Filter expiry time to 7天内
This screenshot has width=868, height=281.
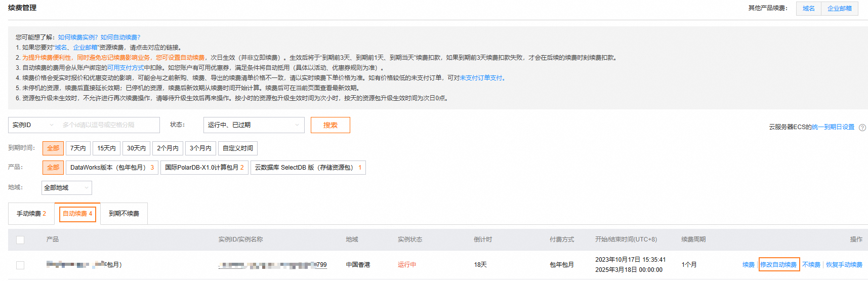point(78,148)
